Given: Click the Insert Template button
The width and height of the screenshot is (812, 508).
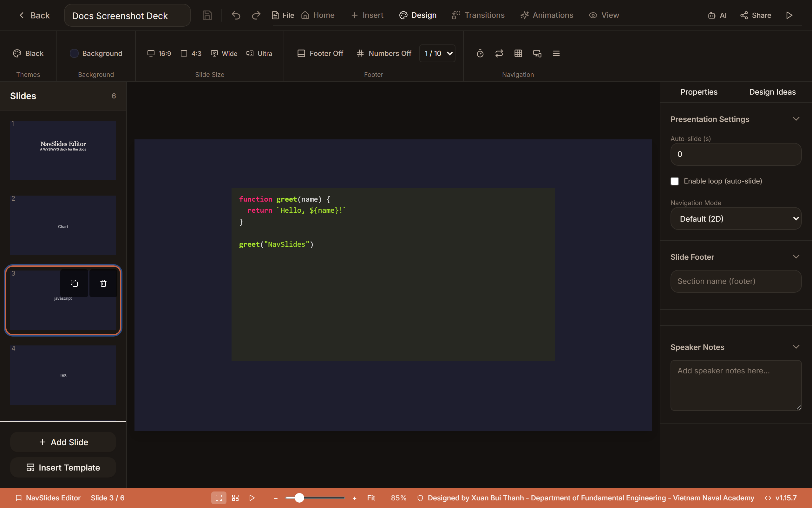Looking at the screenshot, I should [x=63, y=468].
